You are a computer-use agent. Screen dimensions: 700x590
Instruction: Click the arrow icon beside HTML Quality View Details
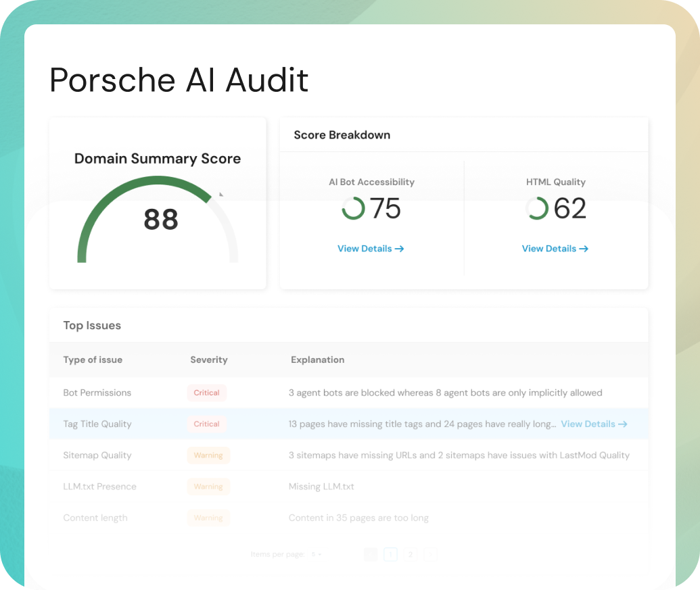pos(584,249)
